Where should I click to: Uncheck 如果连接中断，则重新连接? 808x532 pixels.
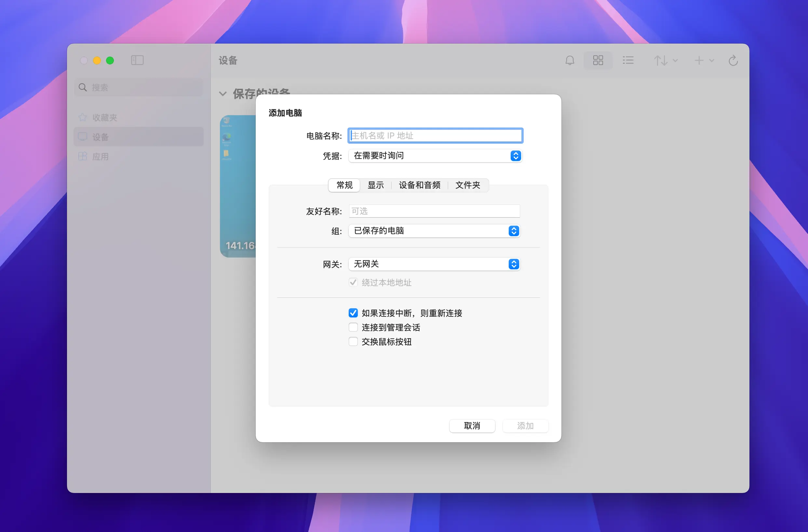pos(353,313)
